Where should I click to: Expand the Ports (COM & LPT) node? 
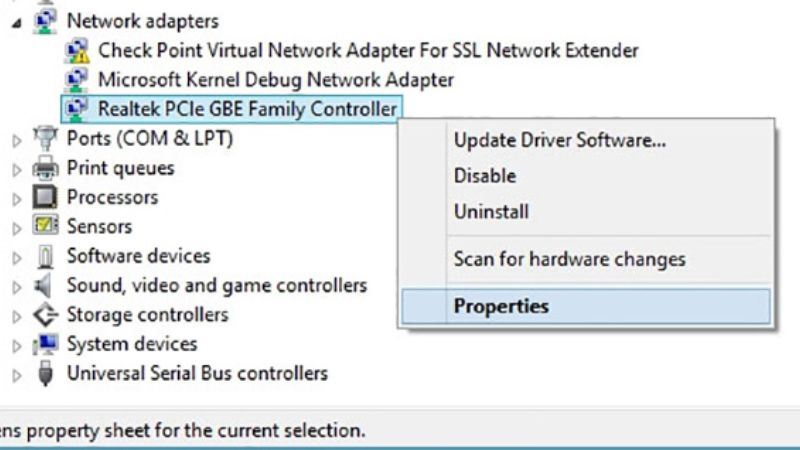(x=17, y=140)
